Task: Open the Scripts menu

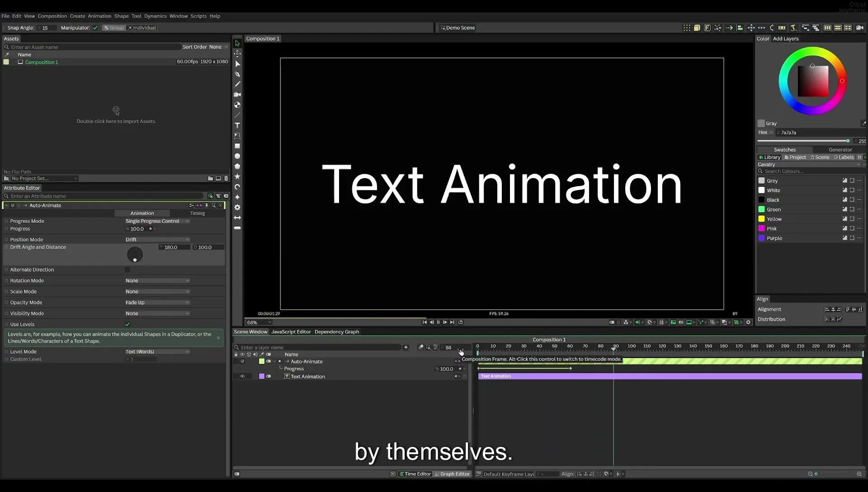Action: click(x=198, y=16)
